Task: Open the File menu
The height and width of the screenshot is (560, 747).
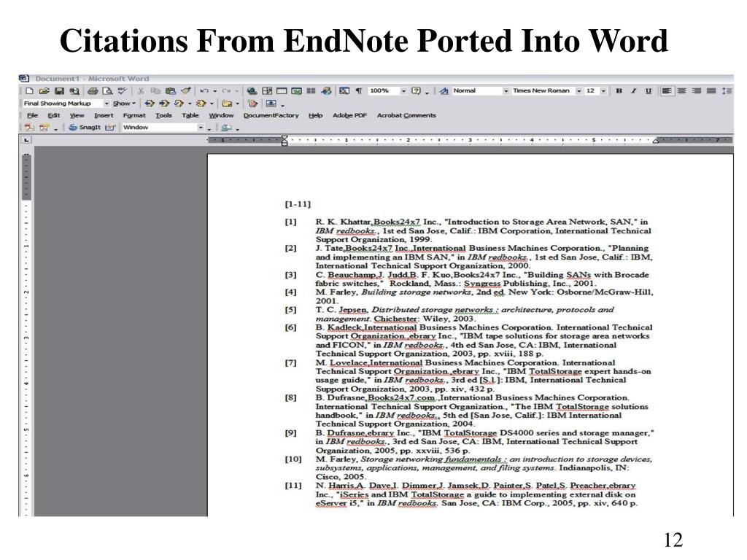Action: coord(32,115)
